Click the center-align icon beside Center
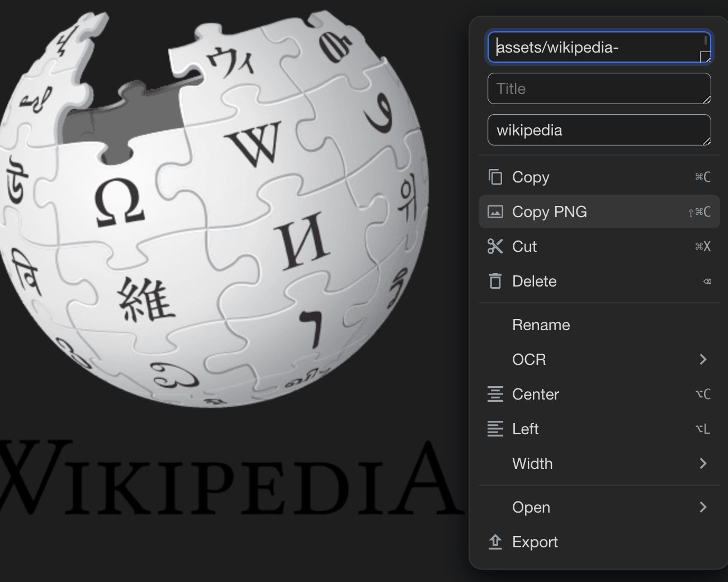Viewport: 728px width, 582px height. click(x=495, y=394)
